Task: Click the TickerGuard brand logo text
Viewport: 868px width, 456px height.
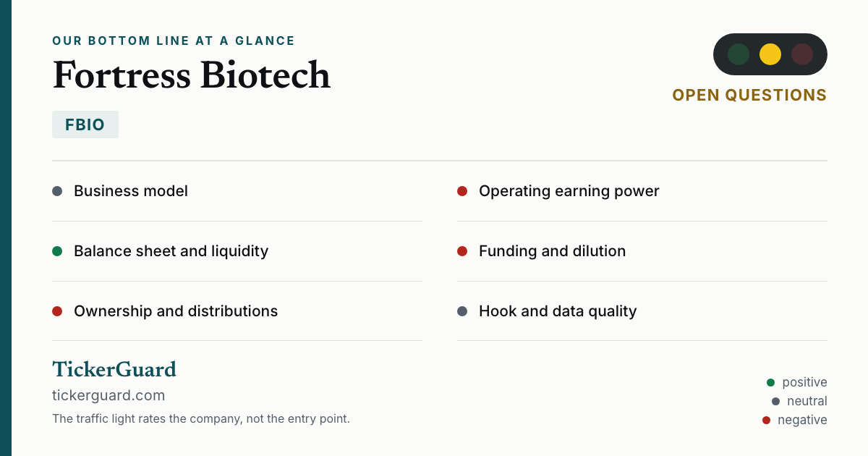Action: (114, 369)
